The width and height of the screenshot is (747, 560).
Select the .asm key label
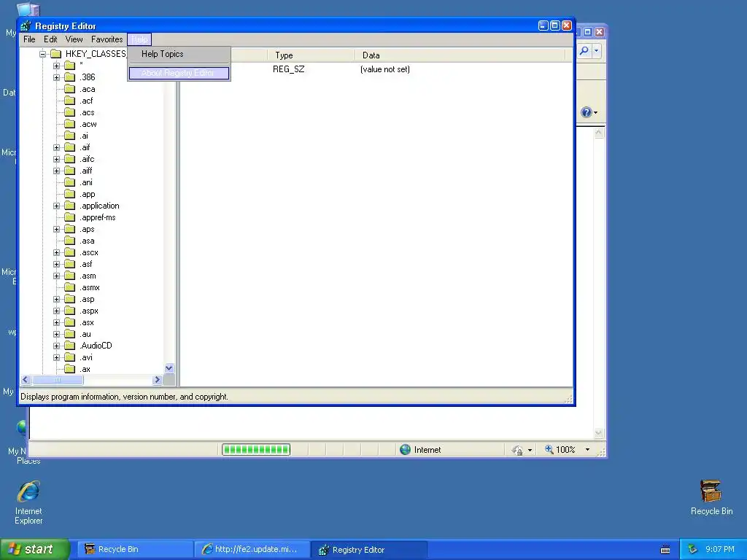tap(88, 276)
